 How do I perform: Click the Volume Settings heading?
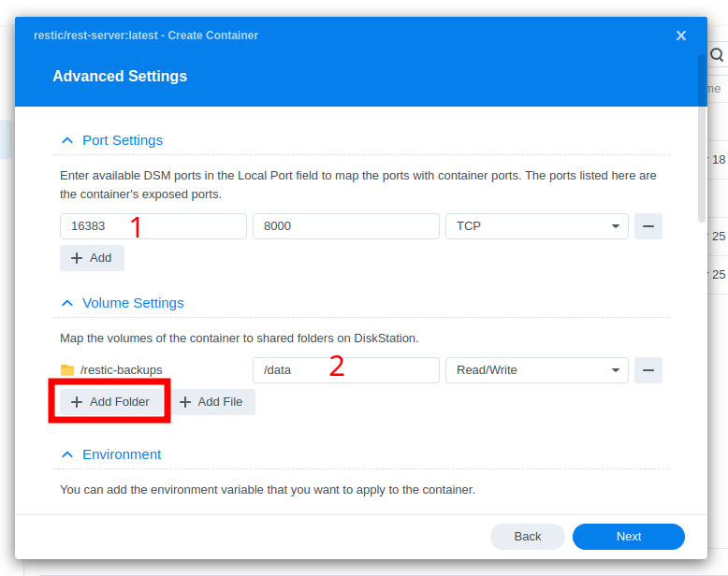(133, 303)
